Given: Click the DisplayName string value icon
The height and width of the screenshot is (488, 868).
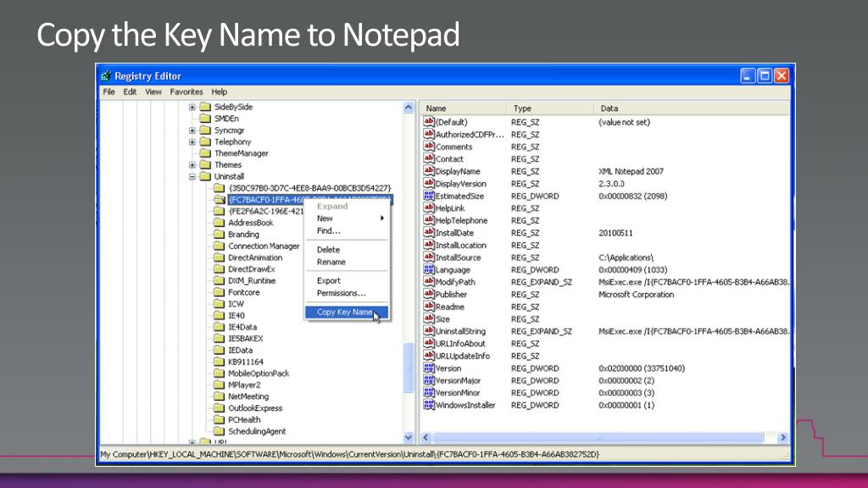Looking at the screenshot, I should [x=429, y=171].
